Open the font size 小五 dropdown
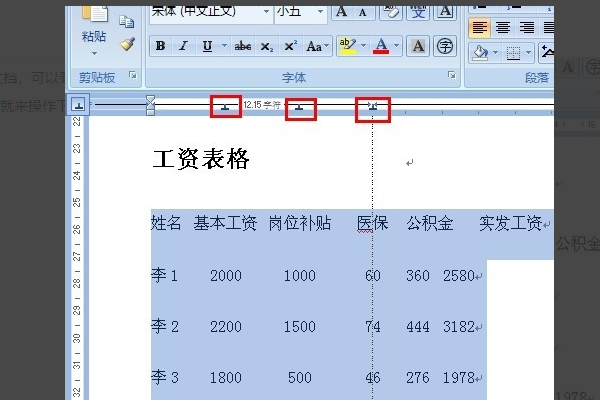Viewport: 600px width, 400px height. [x=320, y=12]
